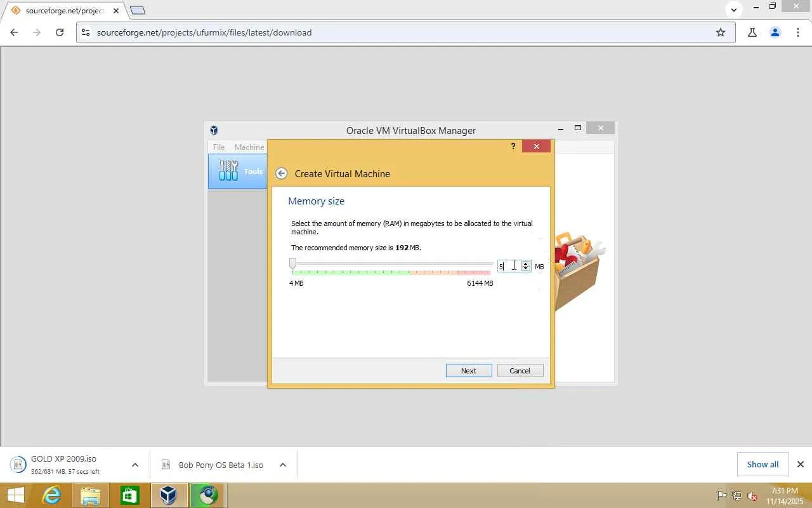Viewport: 812px width, 508px height.
Task: Click Next in the Memory size wizard
Action: coord(469,371)
